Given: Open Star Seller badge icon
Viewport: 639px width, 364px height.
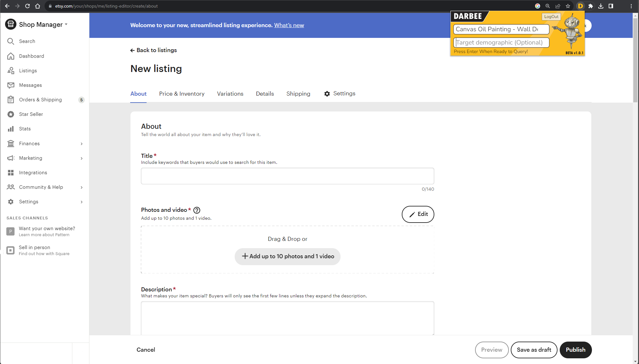Looking at the screenshot, I should point(11,114).
